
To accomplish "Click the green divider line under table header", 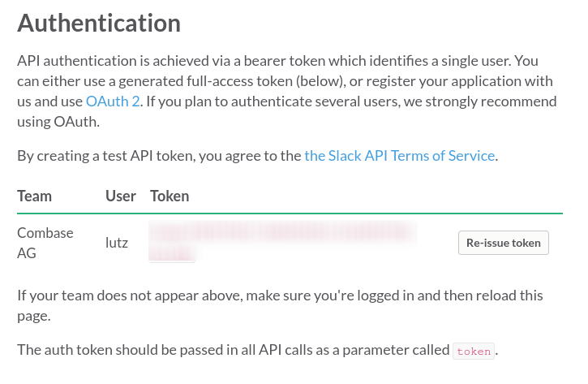I will pyautogui.click(x=290, y=214).
